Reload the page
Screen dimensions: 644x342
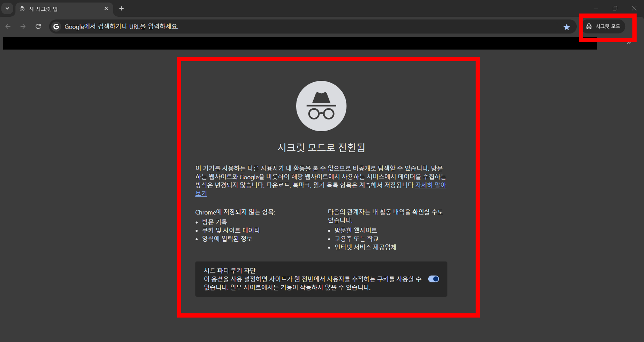point(38,26)
